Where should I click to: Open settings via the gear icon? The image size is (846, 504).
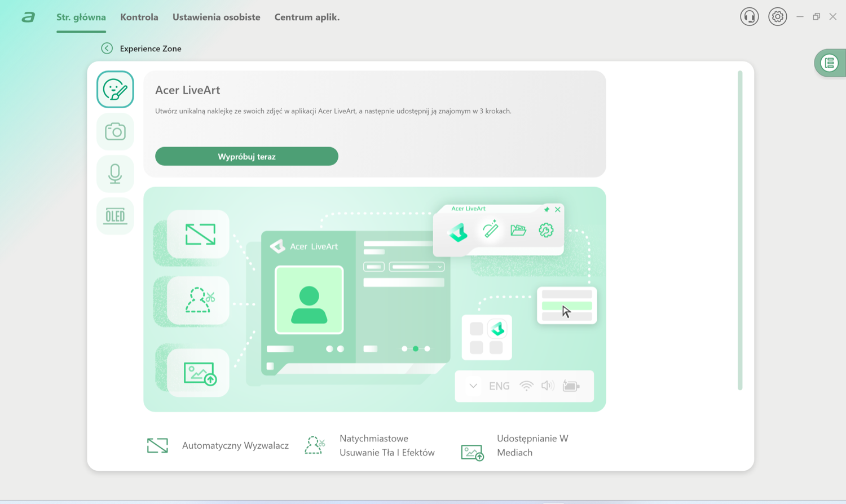pos(777,17)
